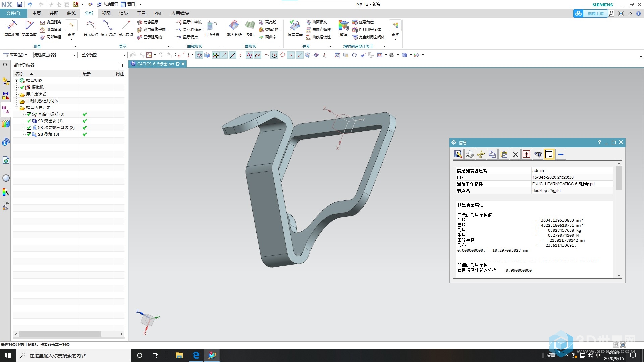The image size is (644, 362).
Task: Activate the 显示结点 tool
Action: (x=108, y=28)
